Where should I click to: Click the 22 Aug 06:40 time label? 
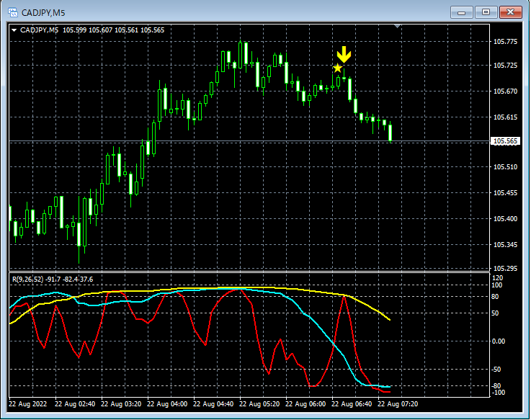coord(352,404)
